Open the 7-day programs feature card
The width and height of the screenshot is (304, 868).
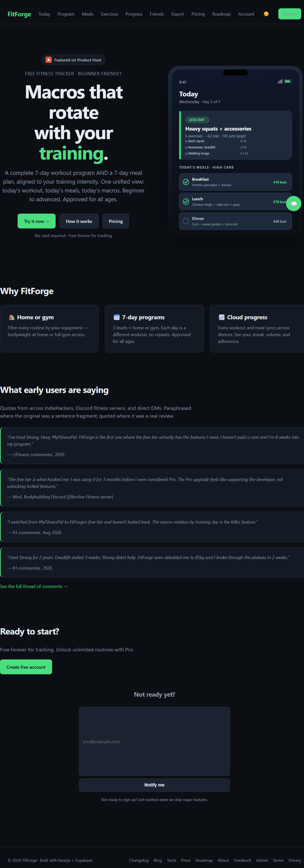(154, 329)
